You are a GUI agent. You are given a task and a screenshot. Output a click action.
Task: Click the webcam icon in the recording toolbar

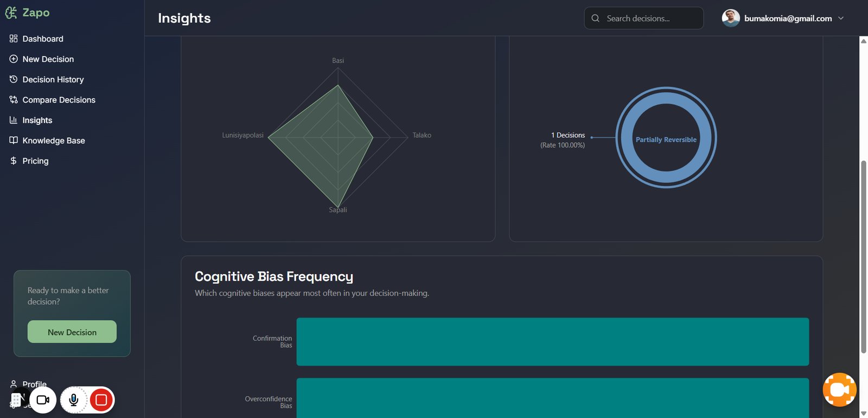tap(43, 400)
